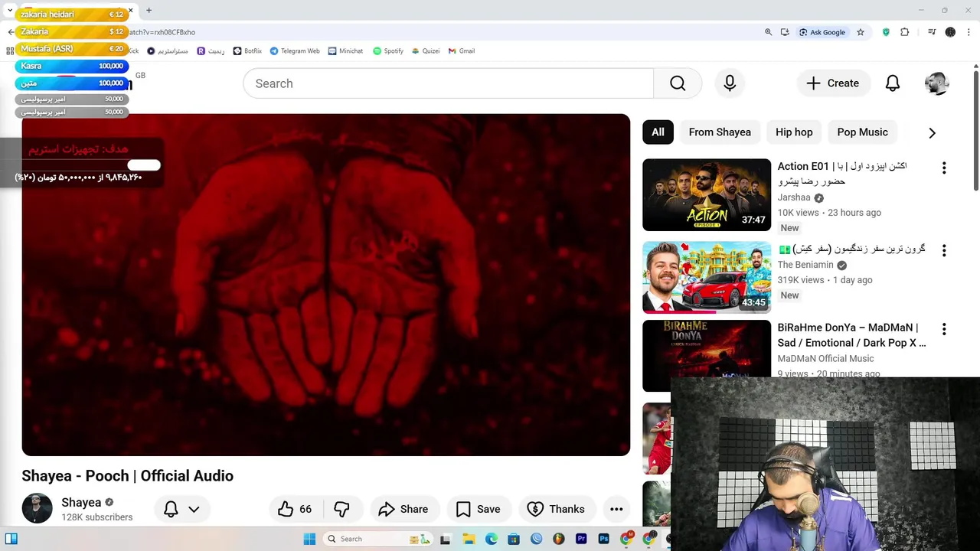The image size is (980, 551).
Task: Dislike the video with thumbs down
Action: 341,509
